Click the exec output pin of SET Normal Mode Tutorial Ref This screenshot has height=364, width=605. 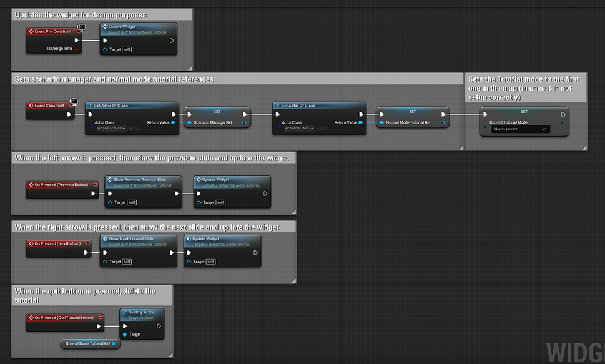pos(443,114)
